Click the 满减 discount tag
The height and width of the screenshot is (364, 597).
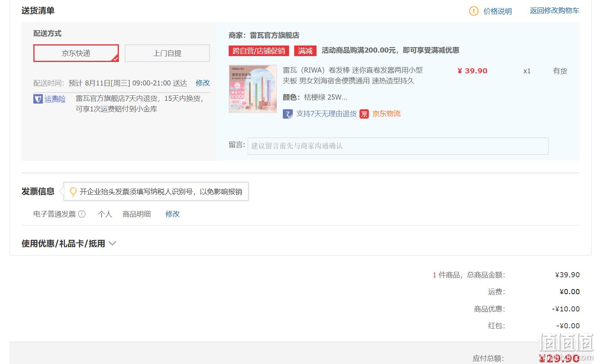click(305, 51)
